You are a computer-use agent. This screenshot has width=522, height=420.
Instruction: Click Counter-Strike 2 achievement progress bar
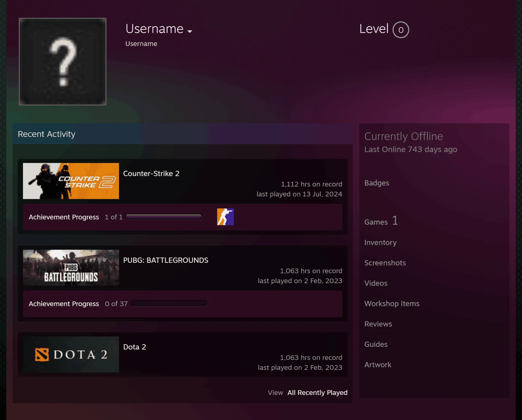coord(164,217)
